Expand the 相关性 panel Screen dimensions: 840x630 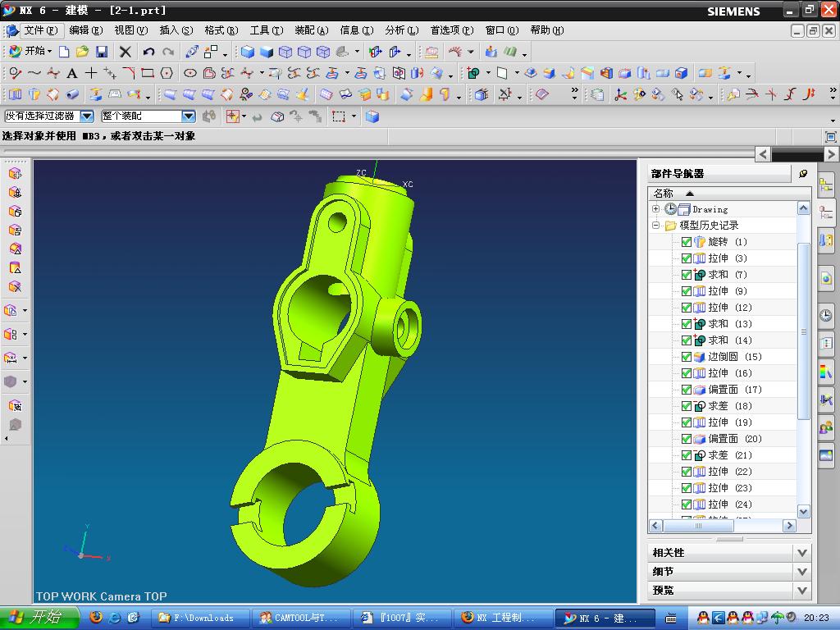click(x=802, y=553)
